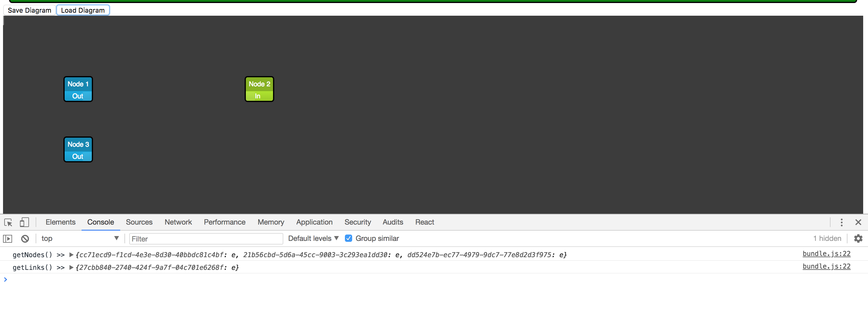Click the Out port of Node 1

tap(78, 96)
